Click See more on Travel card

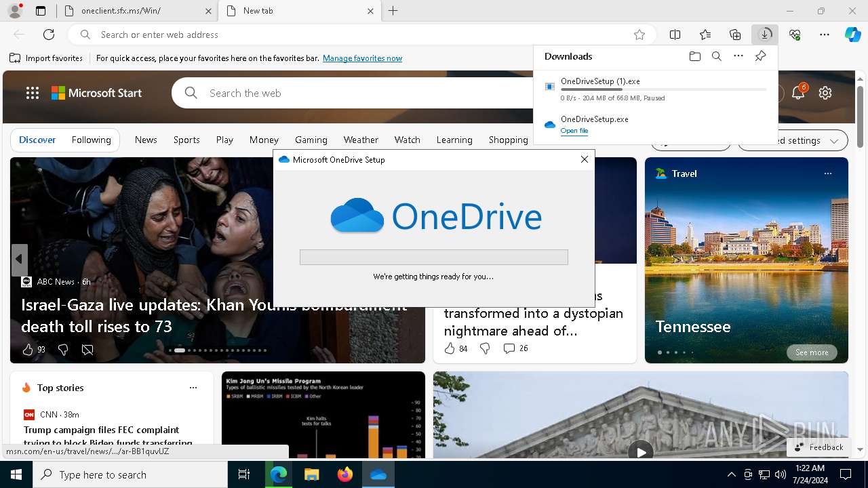click(812, 352)
